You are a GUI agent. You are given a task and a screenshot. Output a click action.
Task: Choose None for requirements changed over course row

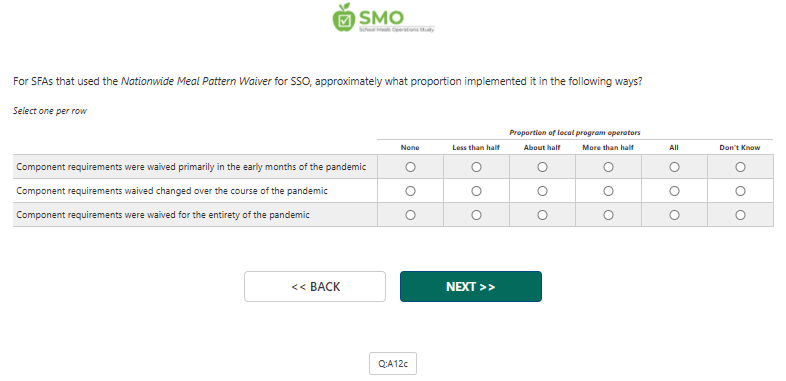(410, 191)
